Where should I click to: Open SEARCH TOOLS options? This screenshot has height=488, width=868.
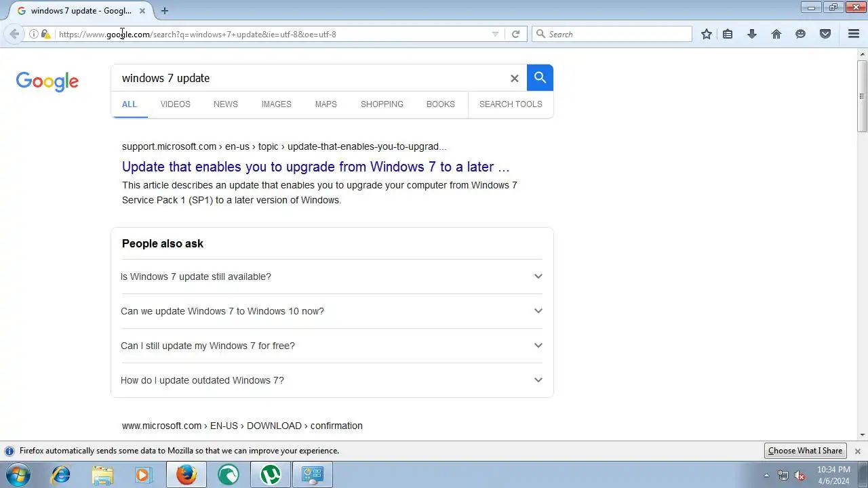[511, 104]
